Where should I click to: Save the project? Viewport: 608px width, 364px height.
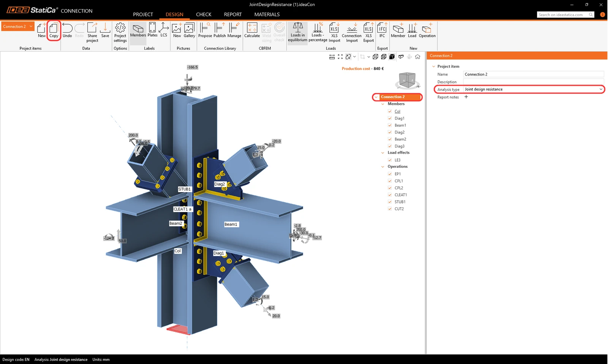105,30
